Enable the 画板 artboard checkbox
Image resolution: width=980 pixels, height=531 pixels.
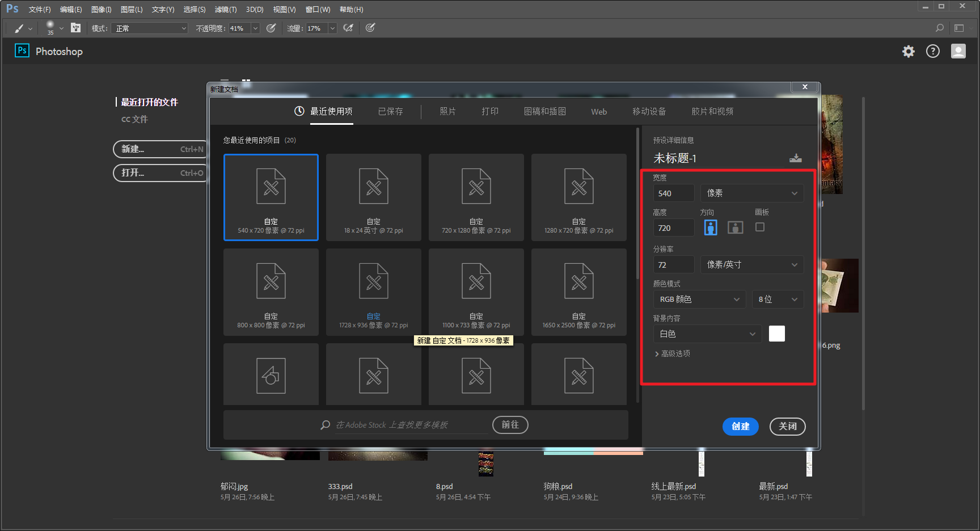tap(760, 227)
